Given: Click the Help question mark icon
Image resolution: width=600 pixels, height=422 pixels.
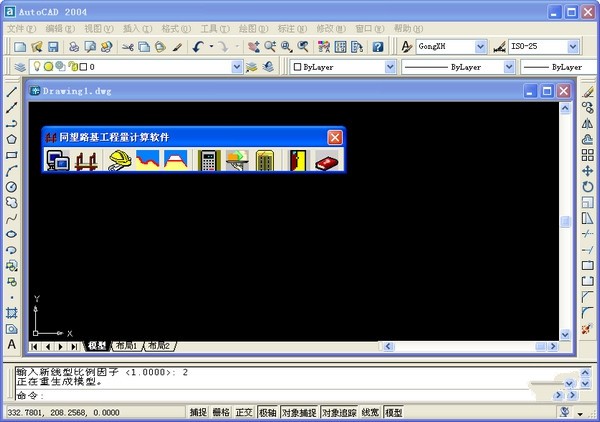Looking at the screenshot, I should point(378,47).
